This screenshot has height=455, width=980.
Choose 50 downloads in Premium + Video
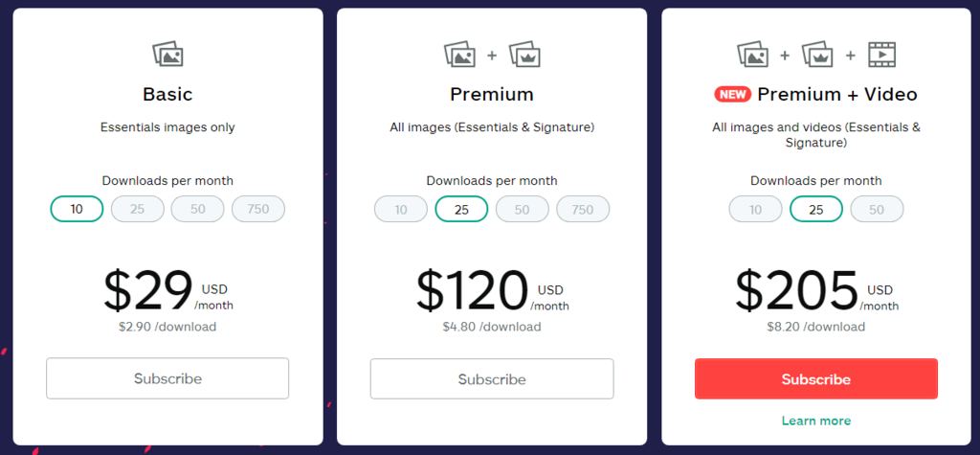coord(877,210)
